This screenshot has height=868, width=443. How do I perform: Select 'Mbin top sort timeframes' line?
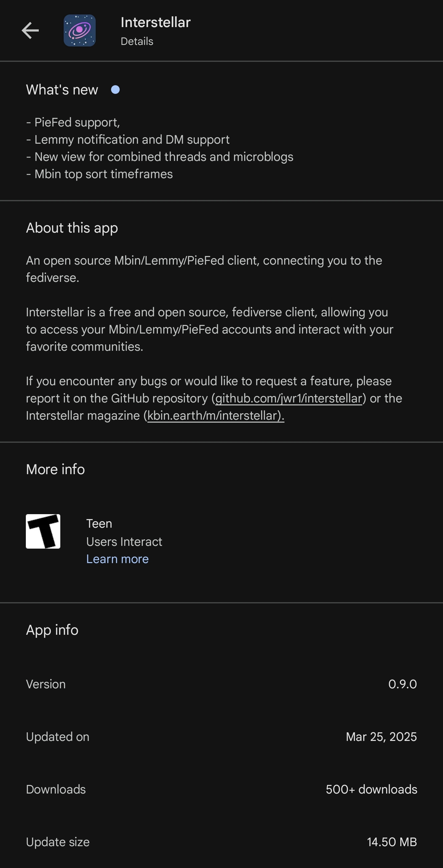click(99, 174)
